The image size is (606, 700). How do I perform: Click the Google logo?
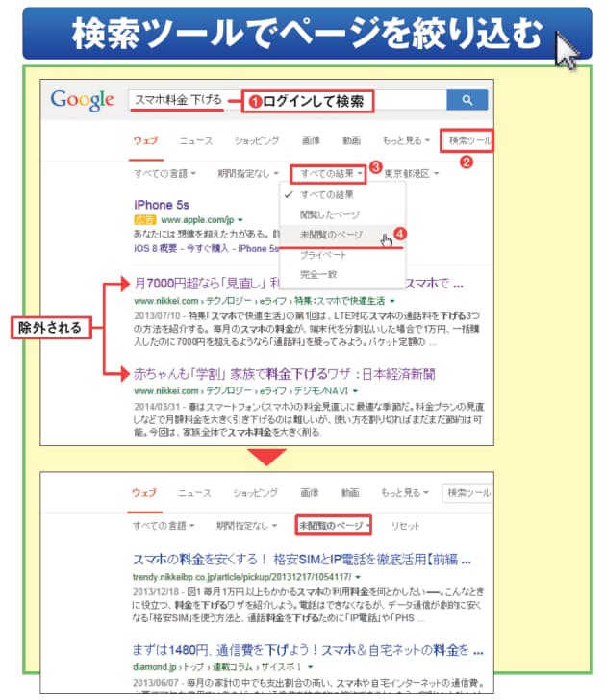click(x=83, y=99)
